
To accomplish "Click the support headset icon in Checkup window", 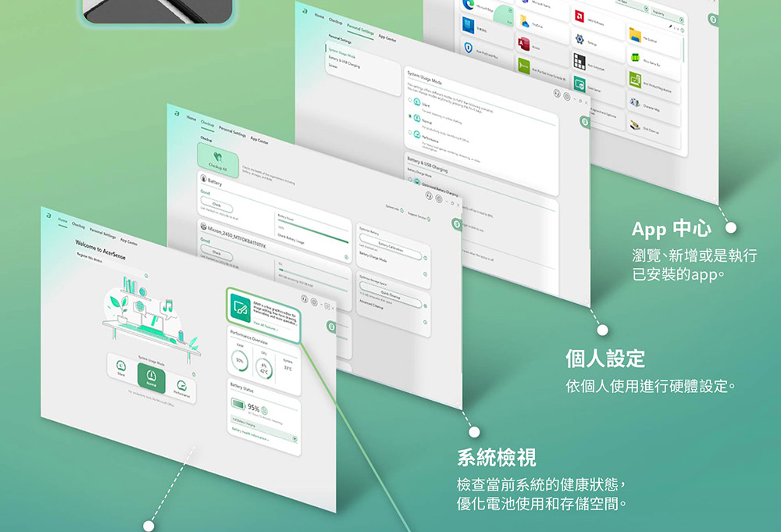I will tap(429, 195).
